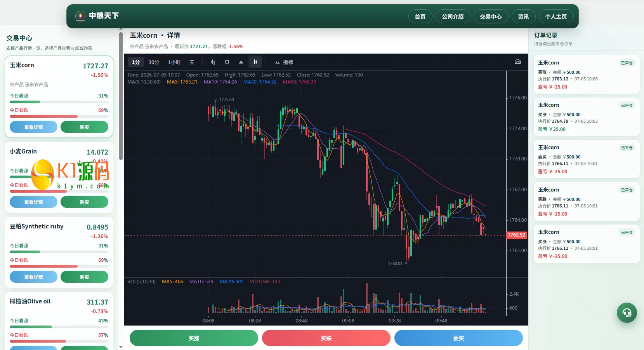Open order executed at 1763.12 at 10:06
This screenshot has width=644, height=350.
pos(587,75)
